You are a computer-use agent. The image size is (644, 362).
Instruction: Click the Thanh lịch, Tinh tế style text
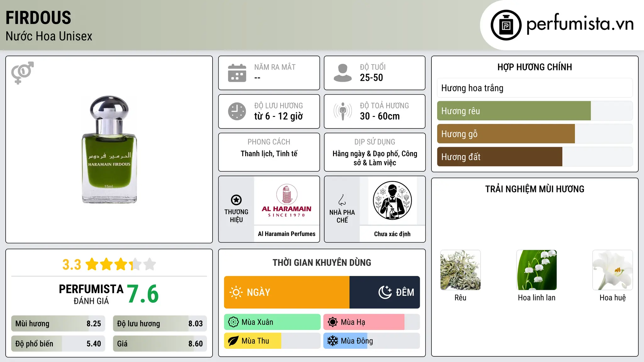(x=269, y=154)
